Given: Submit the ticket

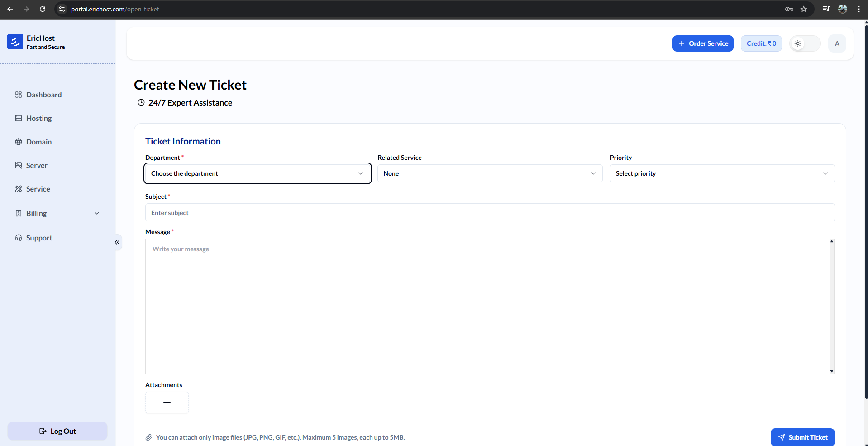Looking at the screenshot, I should coord(803,437).
